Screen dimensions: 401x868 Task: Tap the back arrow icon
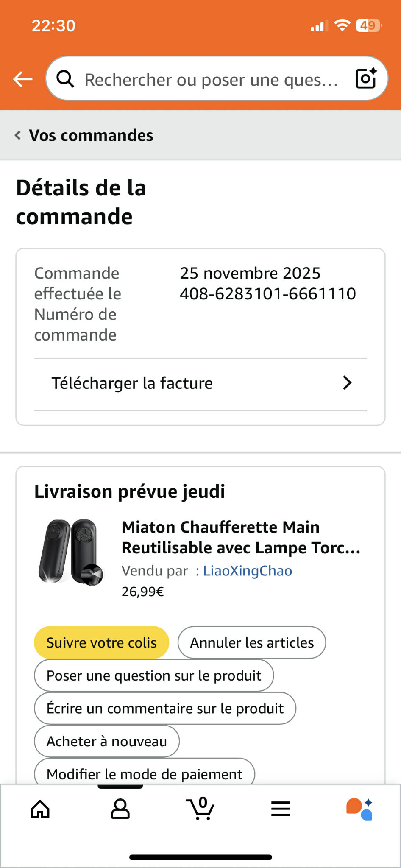[x=23, y=79]
